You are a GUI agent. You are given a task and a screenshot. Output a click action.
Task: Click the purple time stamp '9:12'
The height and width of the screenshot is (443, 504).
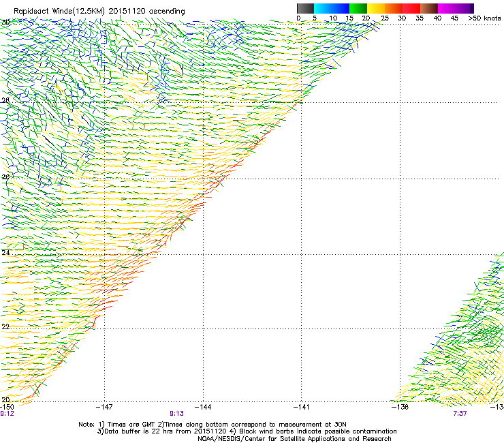pos(7,414)
